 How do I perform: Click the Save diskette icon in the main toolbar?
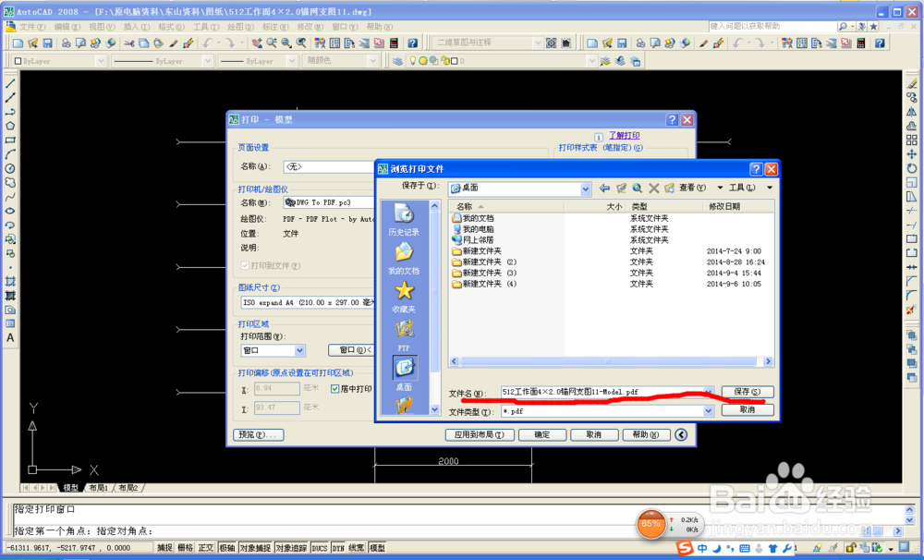[48, 43]
